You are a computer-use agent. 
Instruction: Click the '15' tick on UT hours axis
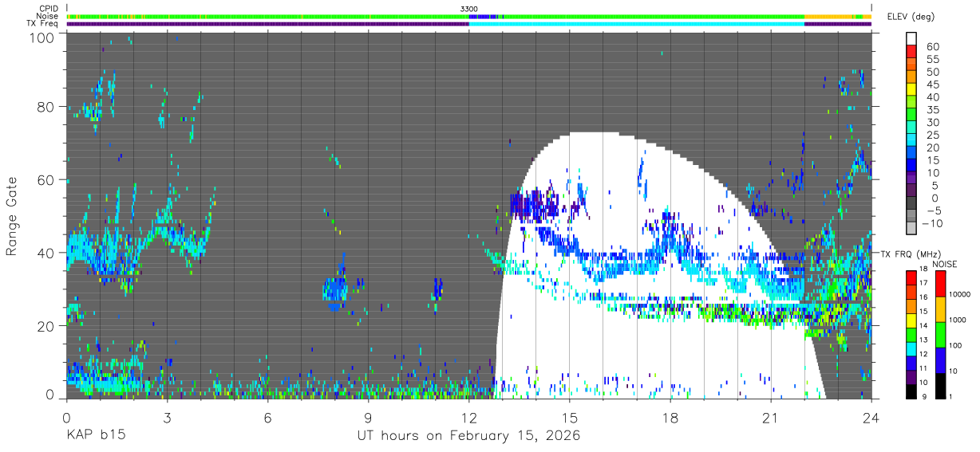point(570,417)
